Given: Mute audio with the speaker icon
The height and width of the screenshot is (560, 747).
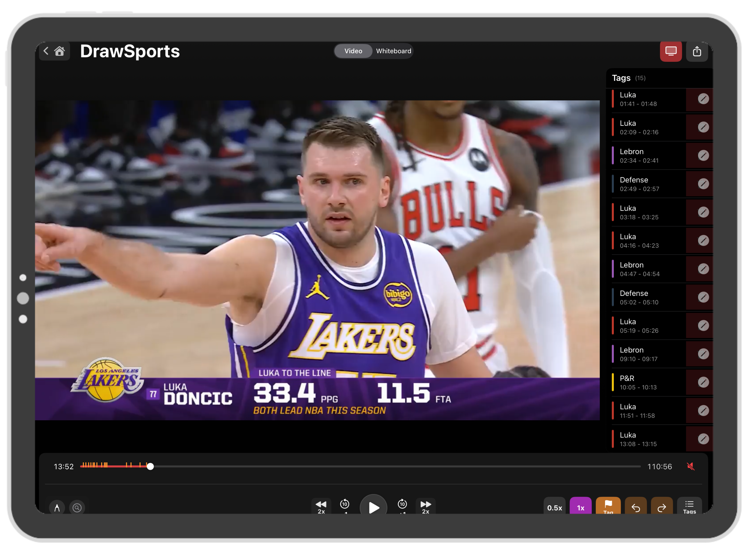Looking at the screenshot, I should [691, 466].
